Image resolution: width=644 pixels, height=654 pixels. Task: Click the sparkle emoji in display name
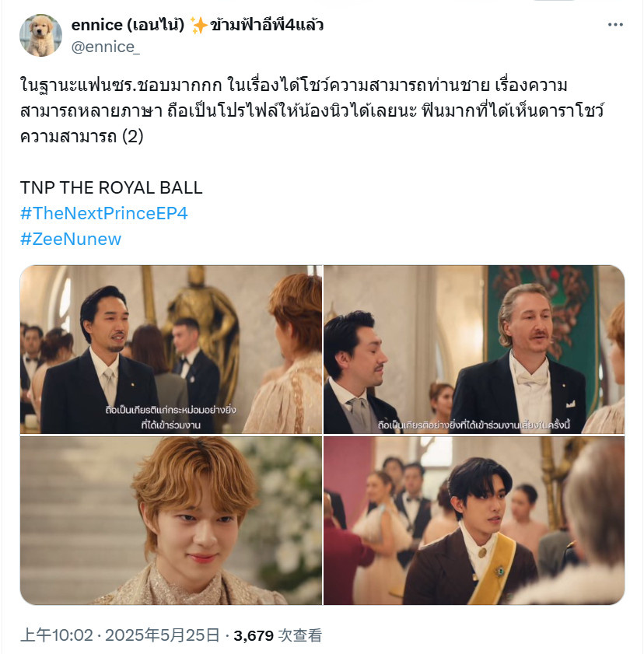click(198, 25)
